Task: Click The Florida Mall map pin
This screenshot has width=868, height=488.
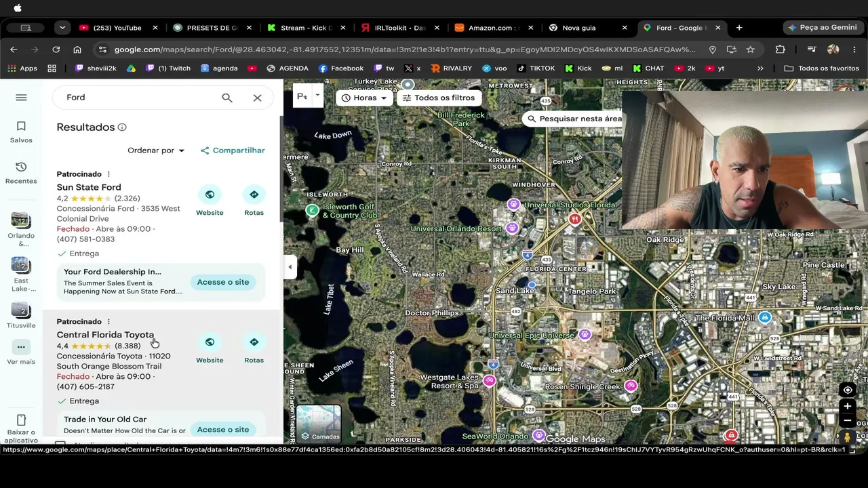Action: tap(765, 317)
